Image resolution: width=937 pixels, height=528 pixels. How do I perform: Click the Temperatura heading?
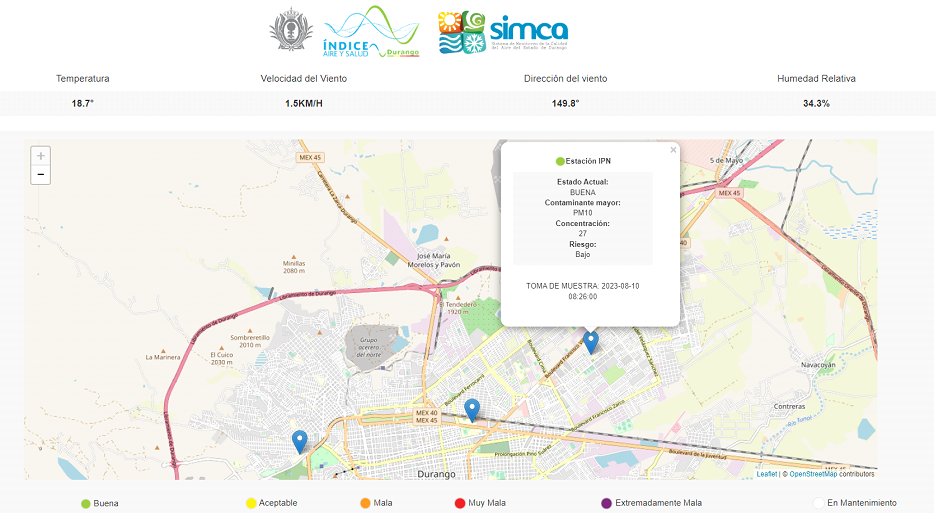pos(82,78)
